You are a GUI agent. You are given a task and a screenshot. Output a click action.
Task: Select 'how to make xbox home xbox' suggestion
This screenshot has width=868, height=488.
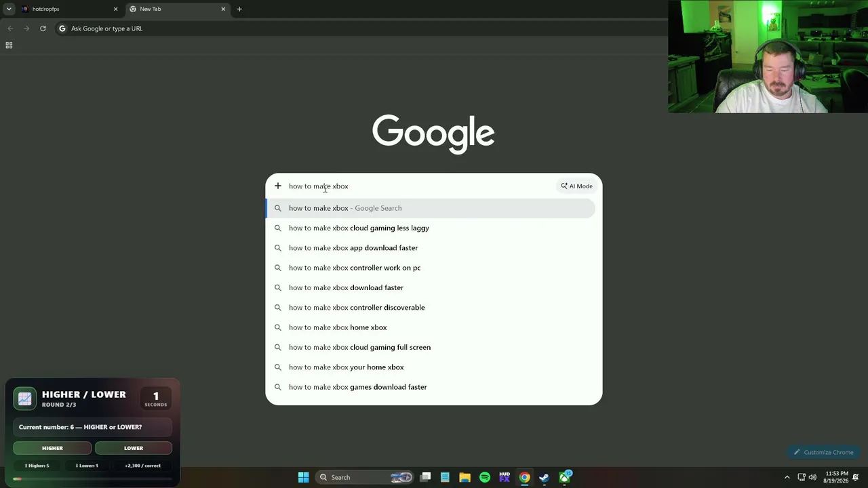tap(431, 327)
